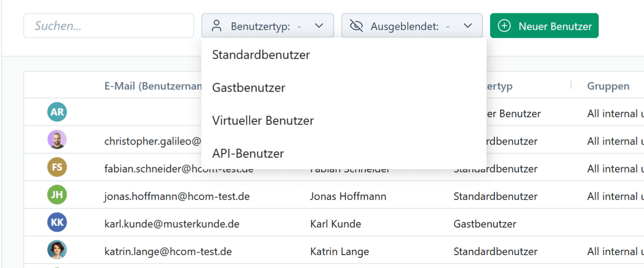644x268 pixels.
Task: Click the JH avatar for Jonas Hoffmann
Action: pyautogui.click(x=57, y=196)
